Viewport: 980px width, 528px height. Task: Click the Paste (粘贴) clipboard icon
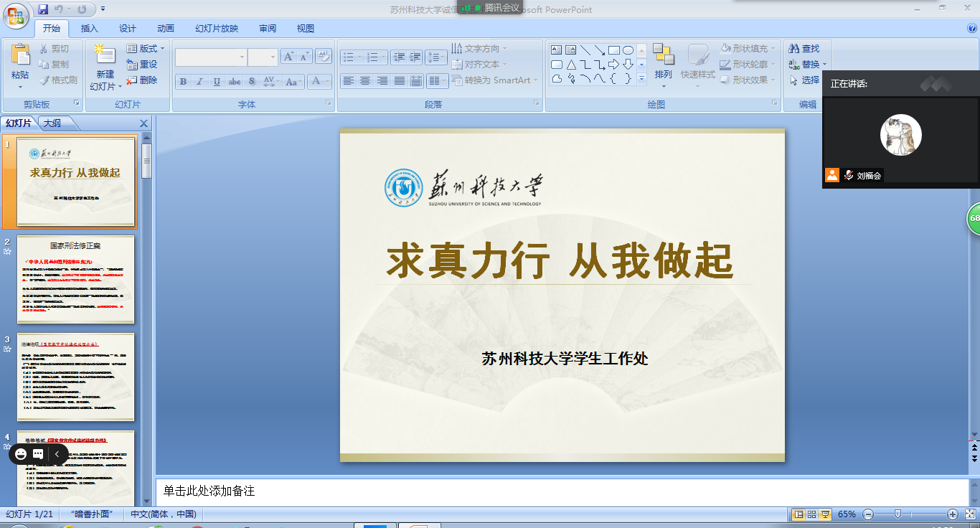pyautogui.click(x=21, y=55)
